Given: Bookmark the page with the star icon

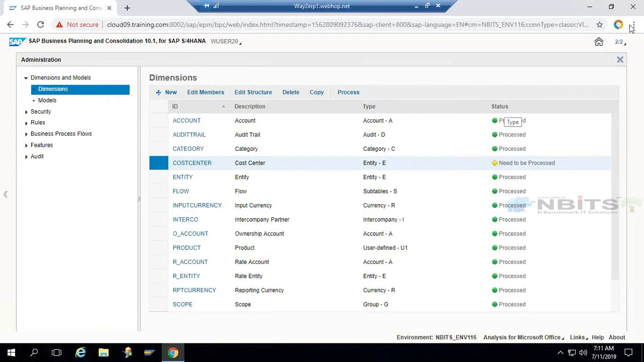Looking at the screenshot, I should pos(600,25).
